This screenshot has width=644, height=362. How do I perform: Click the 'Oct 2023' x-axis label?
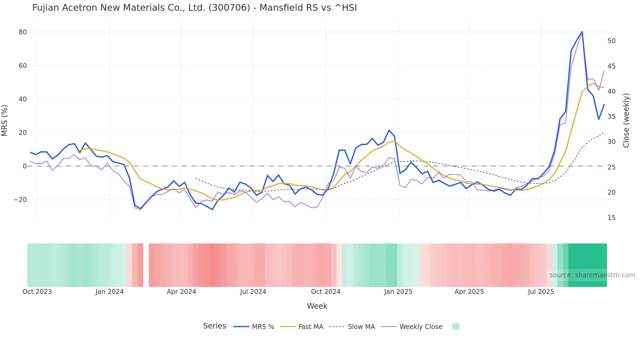pos(37,292)
